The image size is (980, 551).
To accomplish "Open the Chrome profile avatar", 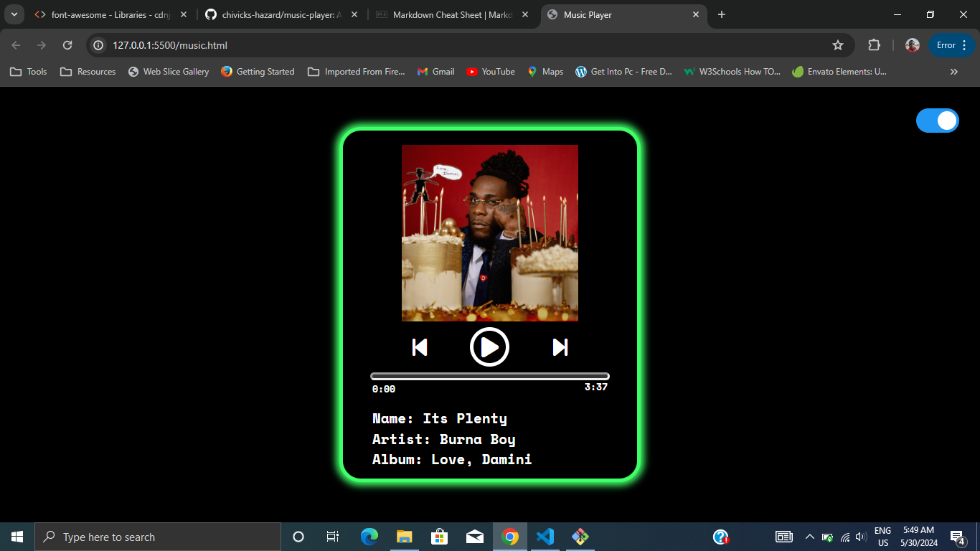I will tap(913, 45).
